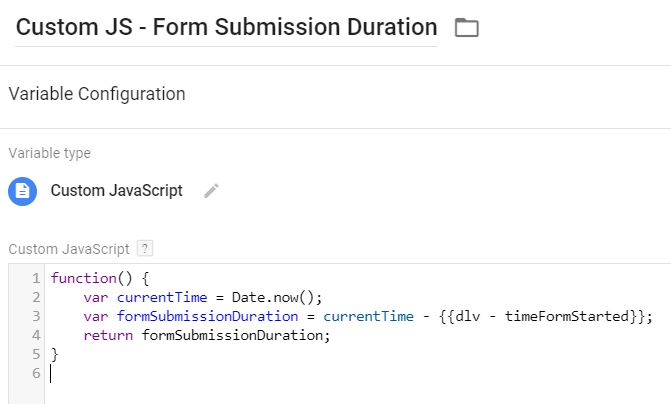This screenshot has width=671, height=404.
Task: Open the help question mark for Custom JavaScript
Action: (145, 248)
